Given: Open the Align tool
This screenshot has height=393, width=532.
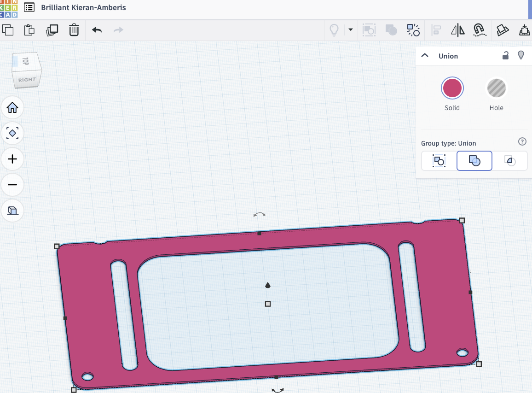Looking at the screenshot, I should pos(436,29).
